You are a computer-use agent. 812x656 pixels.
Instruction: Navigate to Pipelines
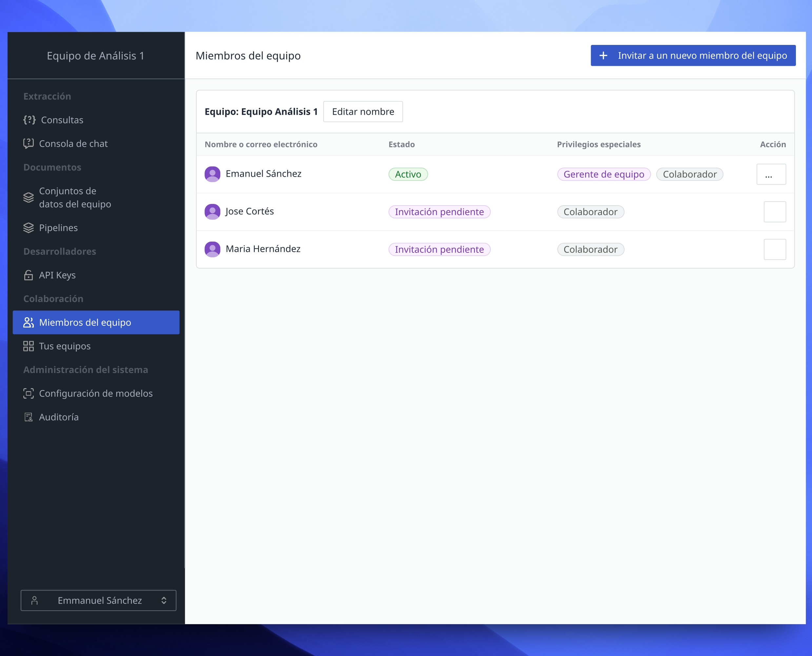tap(96, 228)
